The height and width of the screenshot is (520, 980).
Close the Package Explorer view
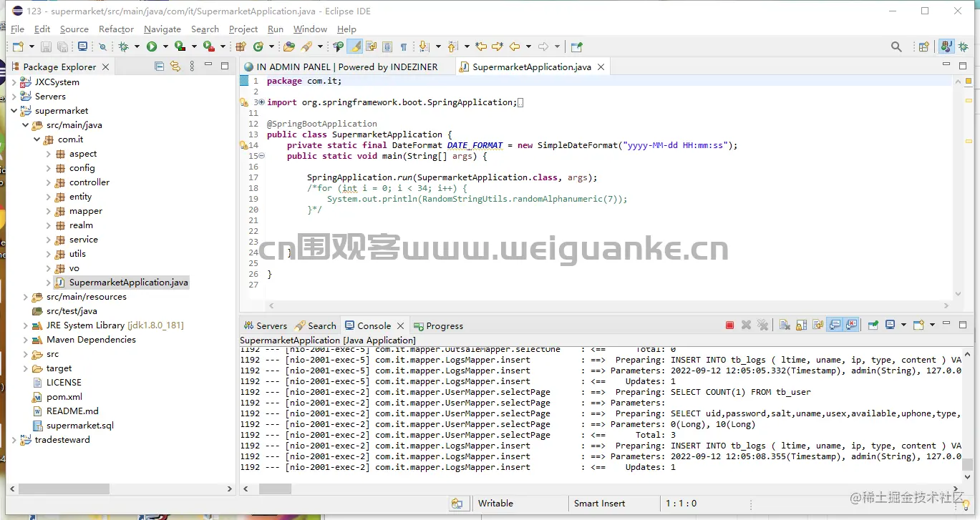point(105,67)
